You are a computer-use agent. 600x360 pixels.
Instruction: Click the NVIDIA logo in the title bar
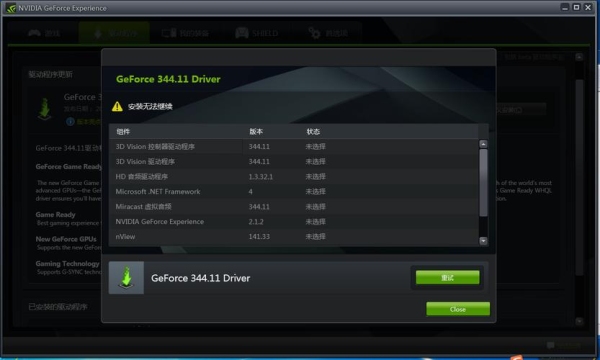coord(11,8)
